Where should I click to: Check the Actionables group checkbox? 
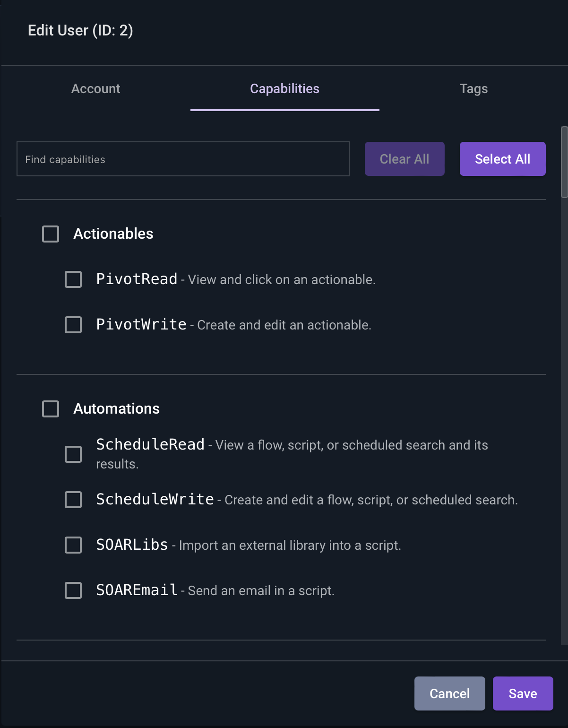[x=51, y=234]
